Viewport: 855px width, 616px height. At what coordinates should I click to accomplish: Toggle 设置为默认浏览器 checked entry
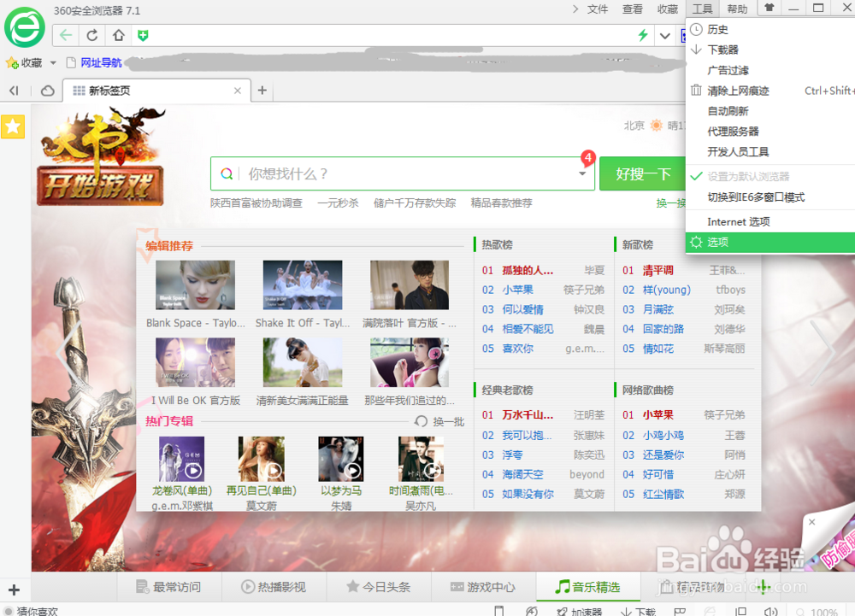770,177
